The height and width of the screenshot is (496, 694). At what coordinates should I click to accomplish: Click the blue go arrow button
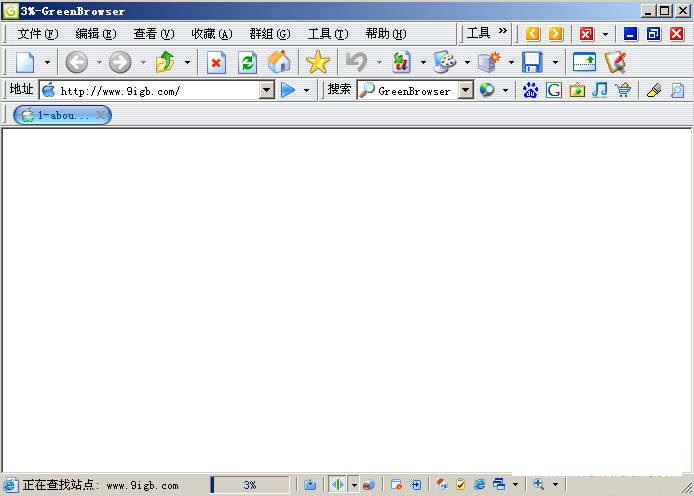(288, 90)
